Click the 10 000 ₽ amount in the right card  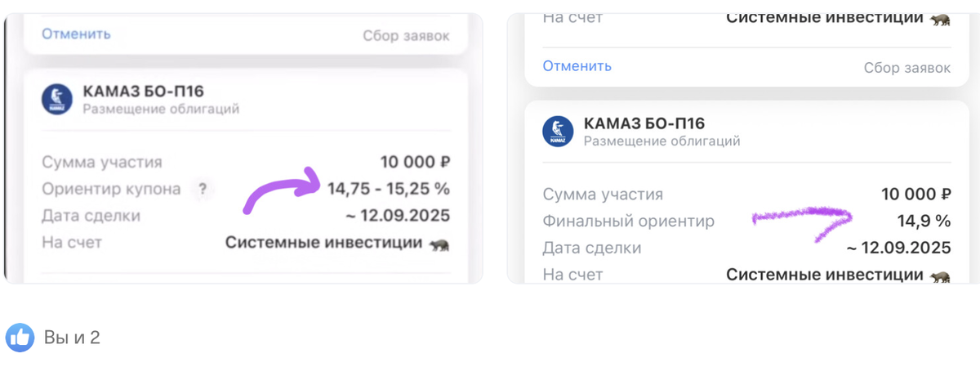pyautogui.click(x=915, y=195)
